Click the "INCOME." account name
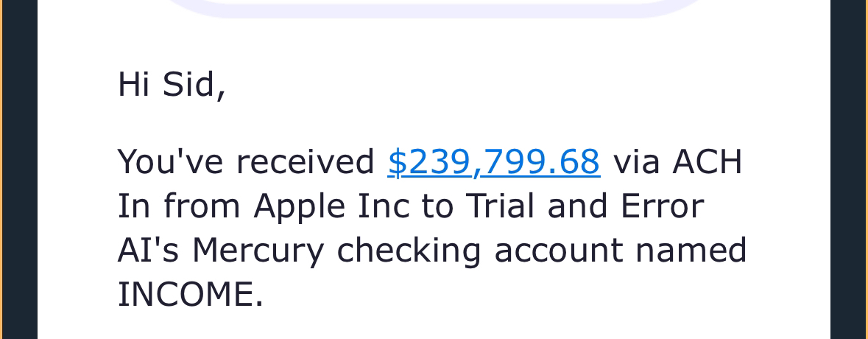 [190, 295]
